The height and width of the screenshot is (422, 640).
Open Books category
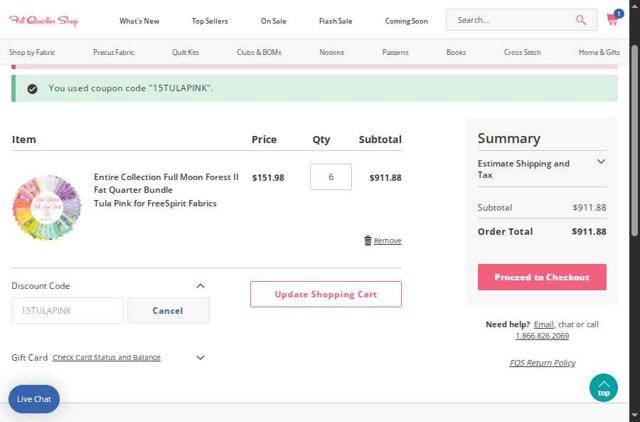coord(456,52)
